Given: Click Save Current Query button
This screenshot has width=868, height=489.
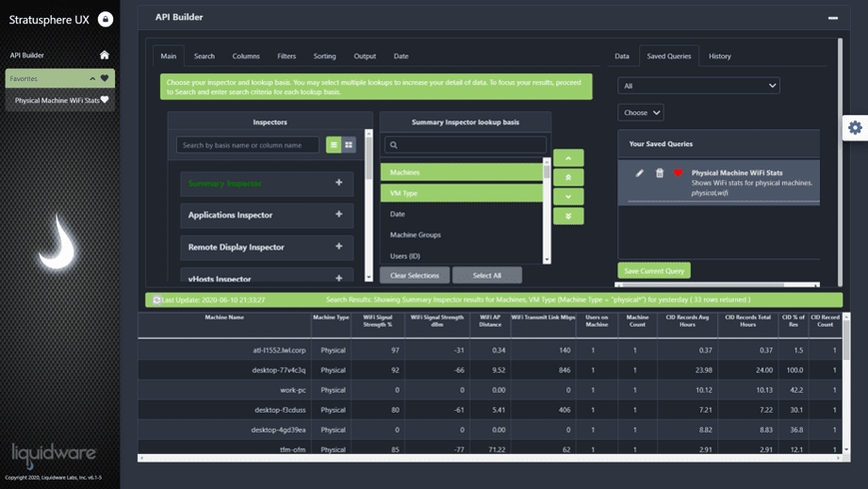Looking at the screenshot, I should pyautogui.click(x=654, y=271).
